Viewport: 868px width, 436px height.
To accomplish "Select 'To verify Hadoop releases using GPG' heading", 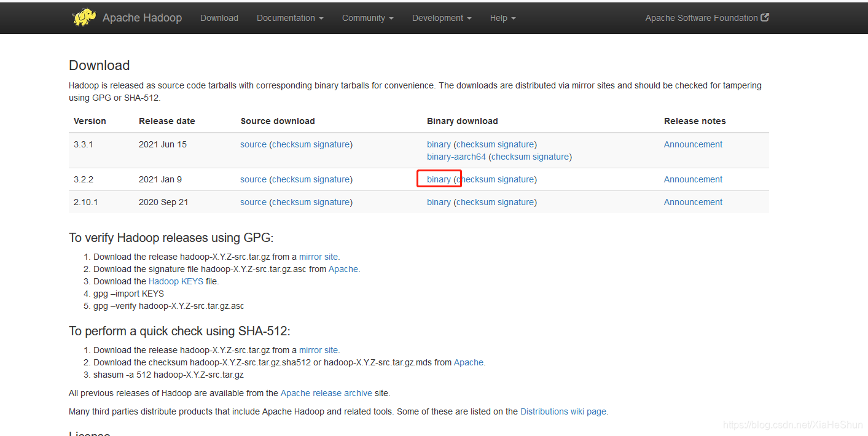I will [171, 238].
